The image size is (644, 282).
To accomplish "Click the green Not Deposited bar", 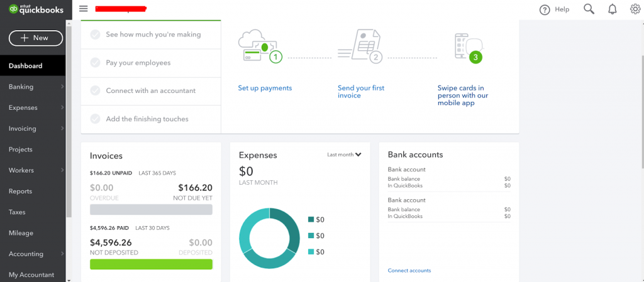I will 151,264.
